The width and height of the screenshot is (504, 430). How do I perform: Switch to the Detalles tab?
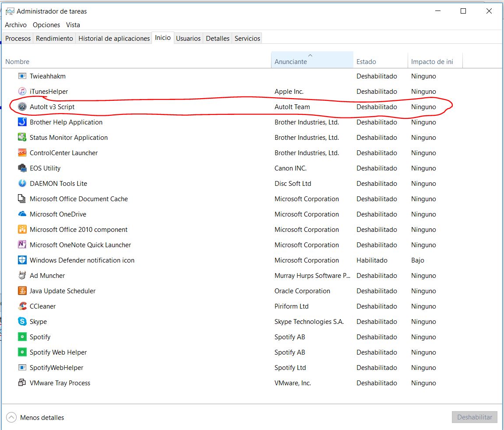click(218, 38)
